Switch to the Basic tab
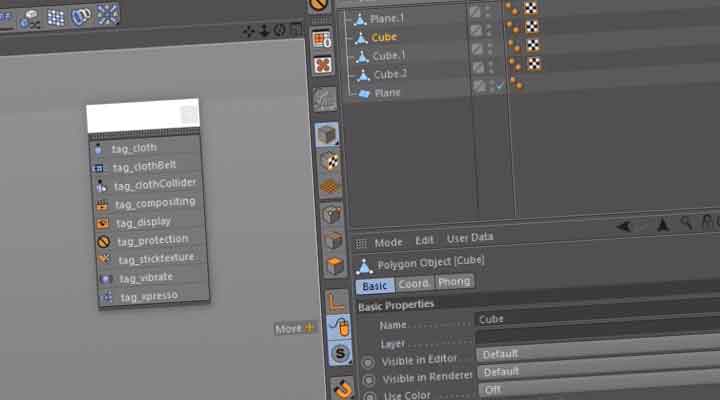720x400 pixels. click(375, 286)
